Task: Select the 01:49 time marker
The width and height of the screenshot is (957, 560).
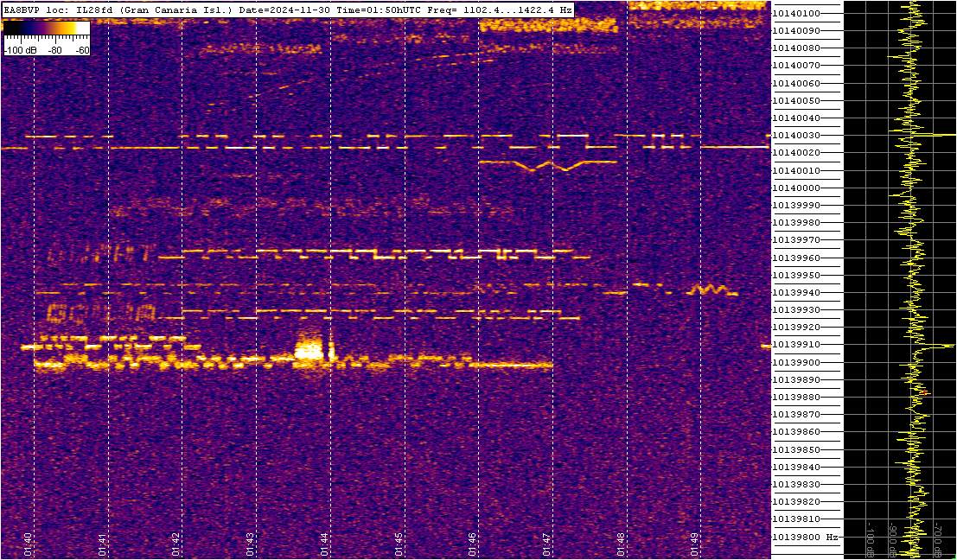Action: [x=694, y=544]
